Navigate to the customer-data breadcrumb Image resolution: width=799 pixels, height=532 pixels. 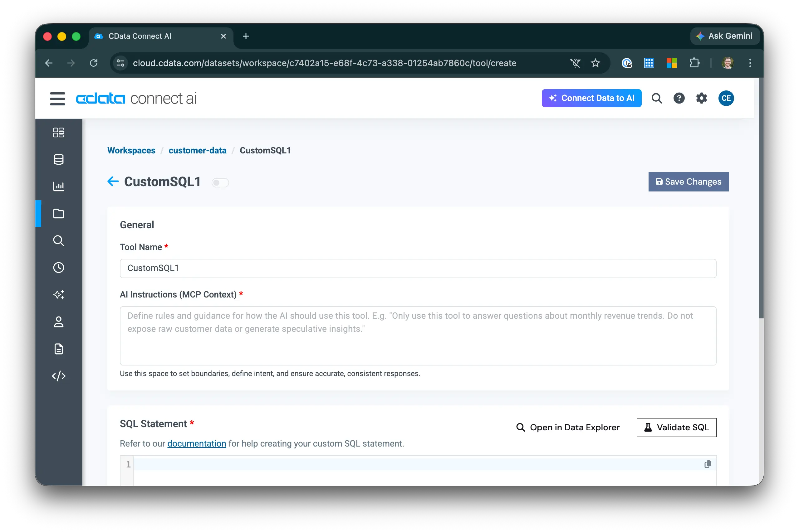[198, 150]
